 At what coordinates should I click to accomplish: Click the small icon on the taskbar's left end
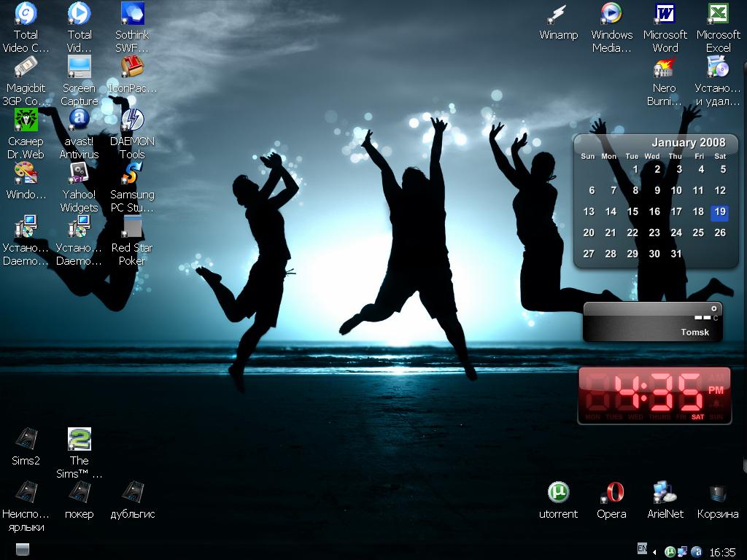coord(23,549)
